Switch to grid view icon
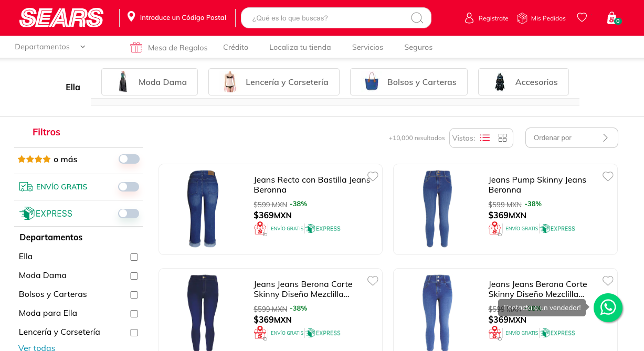Viewport: 644px width, 351px height. click(502, 138)
